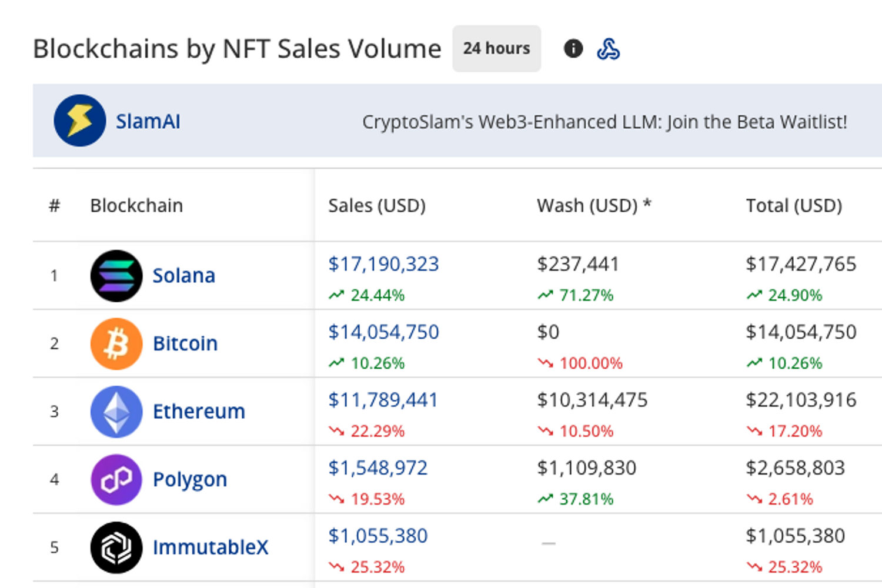
Task: Click the SlamAI lightning bolt logo
Action: tap(80, 121)
